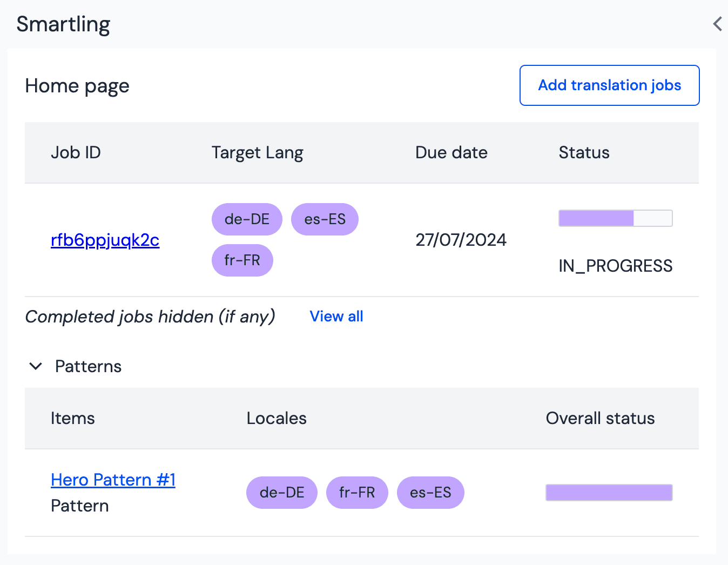The width and height of the screenshot is (728, 565).
Task: Click the Target Lang column header
Action: point(258,153)
